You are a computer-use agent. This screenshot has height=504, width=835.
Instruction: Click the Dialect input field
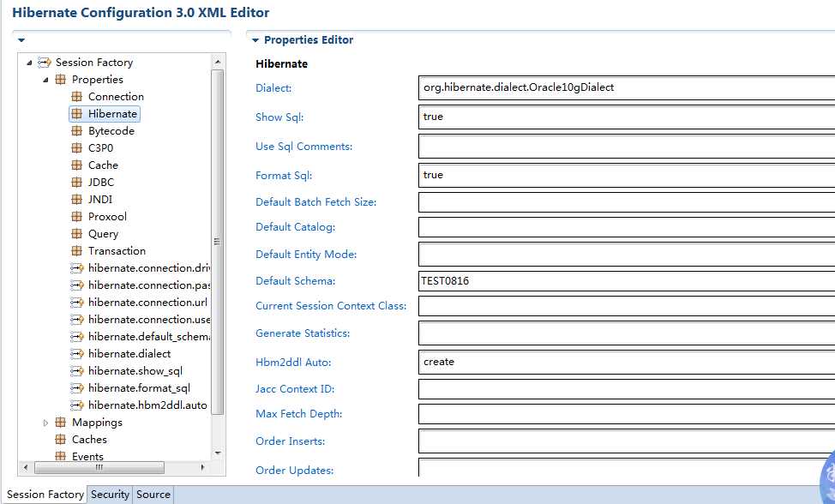(x=627, y=87)
